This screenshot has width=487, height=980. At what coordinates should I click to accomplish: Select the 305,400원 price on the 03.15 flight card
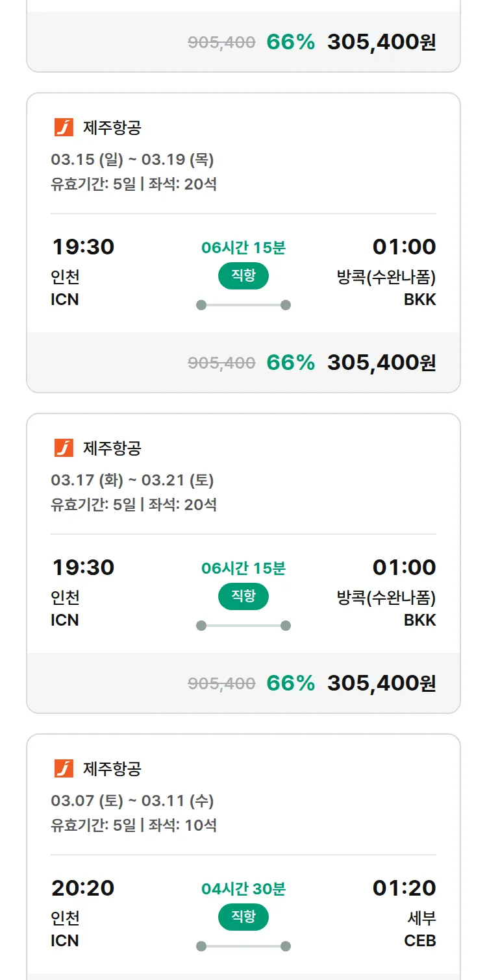point(381,363)
